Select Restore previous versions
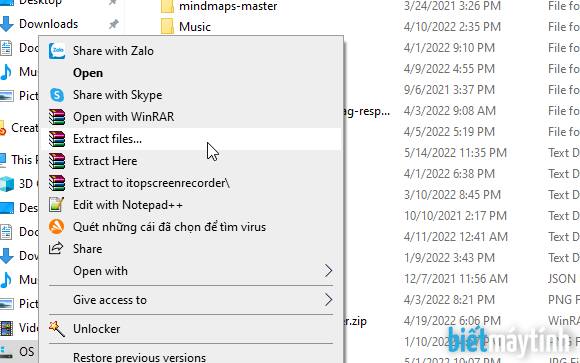Screen dimensions: 580x363 [139, 357]
